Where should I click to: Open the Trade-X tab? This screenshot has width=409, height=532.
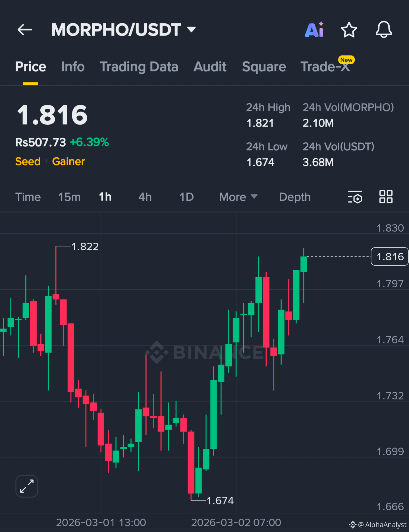click(325, 67)
